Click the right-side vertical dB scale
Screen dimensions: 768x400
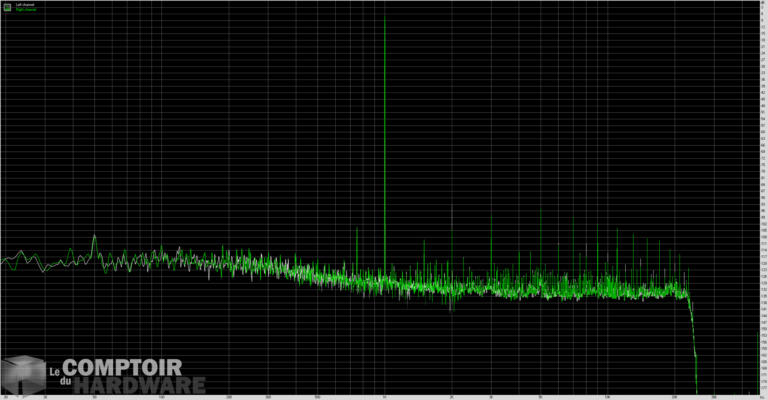coord(763,200)
